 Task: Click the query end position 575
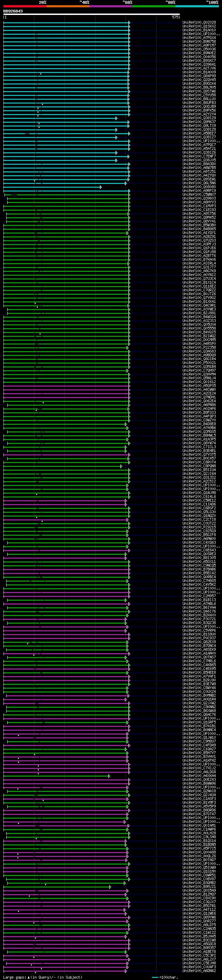click(175, 17)
